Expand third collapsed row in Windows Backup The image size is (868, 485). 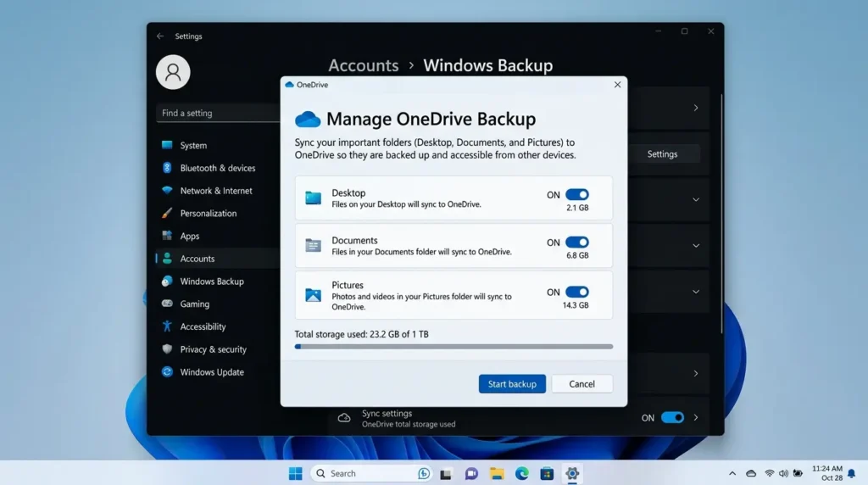696,292
